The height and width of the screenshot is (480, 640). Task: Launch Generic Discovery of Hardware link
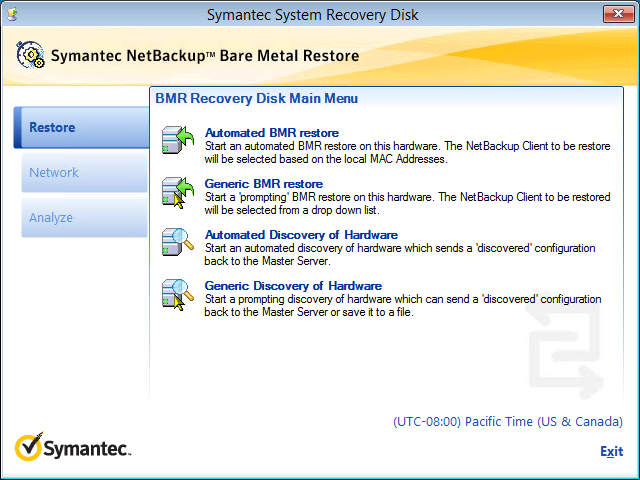click(293, 286)
